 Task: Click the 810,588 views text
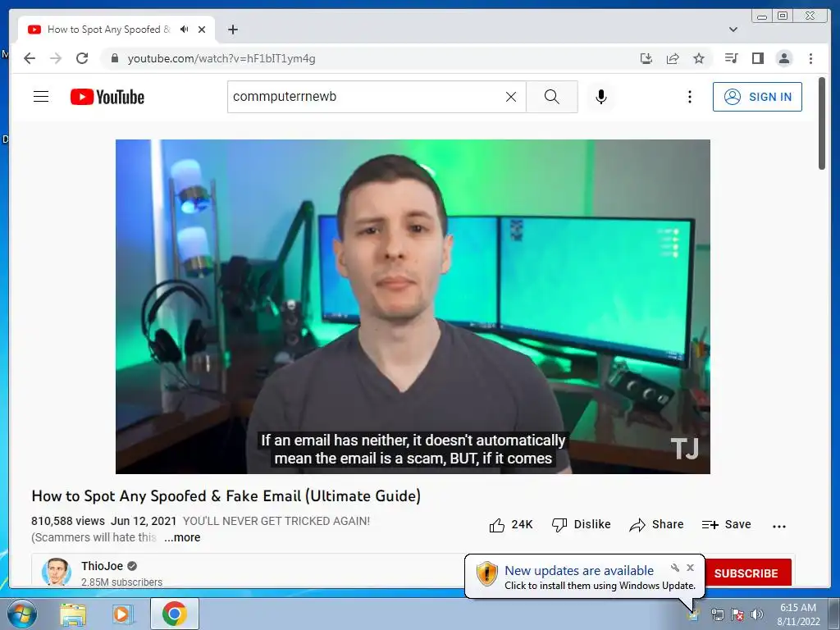68,521
